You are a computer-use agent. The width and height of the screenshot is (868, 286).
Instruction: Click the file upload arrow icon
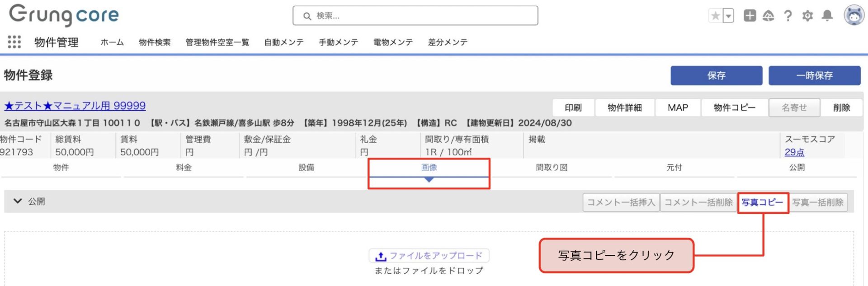click(x=381, y=256)
